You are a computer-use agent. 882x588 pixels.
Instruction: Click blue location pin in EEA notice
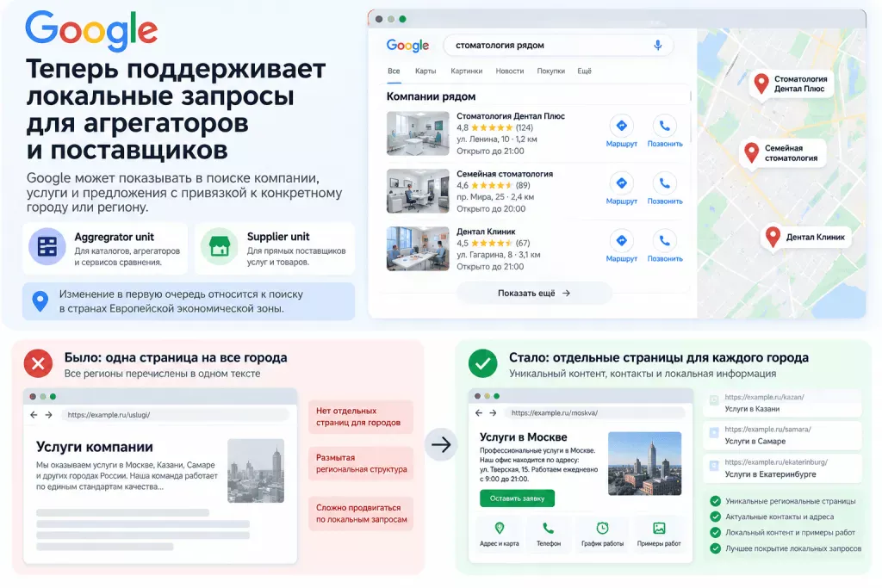pyautogui.click(x=40, y=300)
